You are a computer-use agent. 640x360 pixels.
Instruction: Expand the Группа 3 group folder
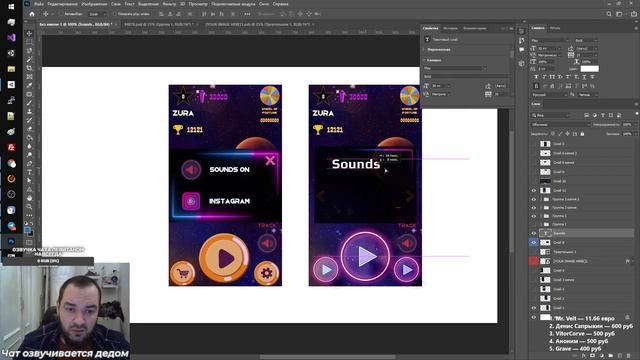point(541,216)
